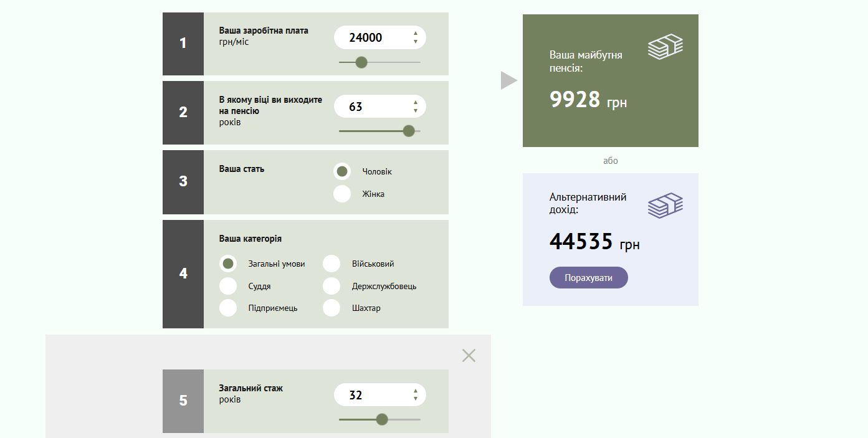Decrease total work experience with down arrow
The width and height of the screenshot is (868, 438).
click(416, 399)
